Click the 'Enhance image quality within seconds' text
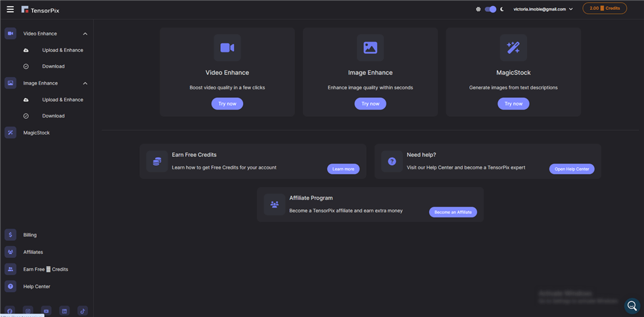 tap(370, 88)
